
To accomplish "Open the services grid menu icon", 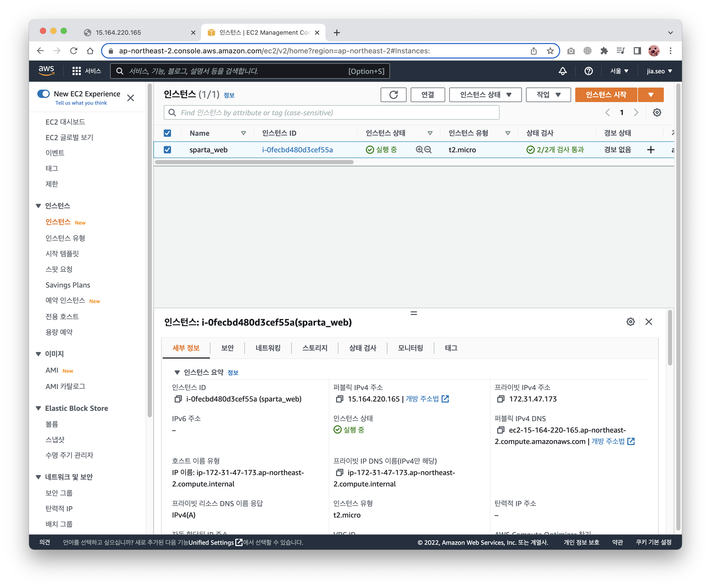I will pos(76,71).
